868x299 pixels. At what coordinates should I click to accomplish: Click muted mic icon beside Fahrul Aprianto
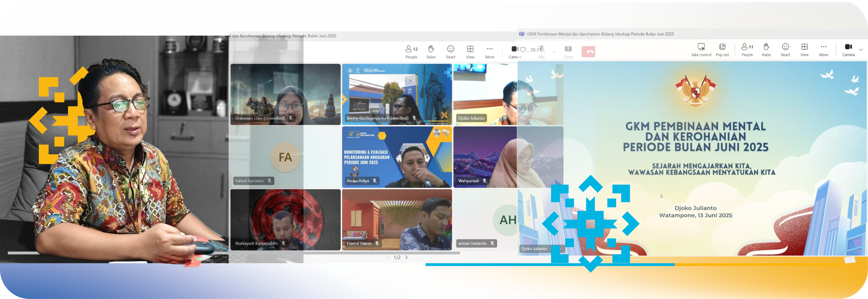click(269, 181)
